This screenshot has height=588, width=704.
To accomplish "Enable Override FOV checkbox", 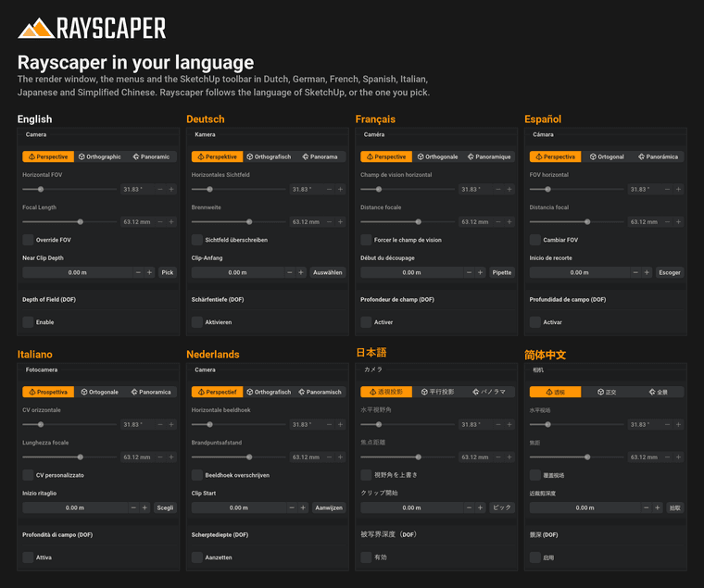I will [28, 240].
